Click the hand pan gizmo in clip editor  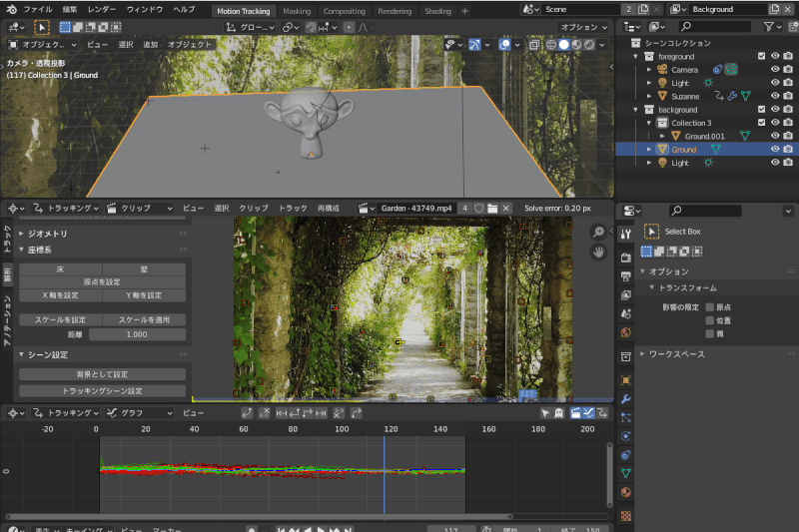pos(598,252)
